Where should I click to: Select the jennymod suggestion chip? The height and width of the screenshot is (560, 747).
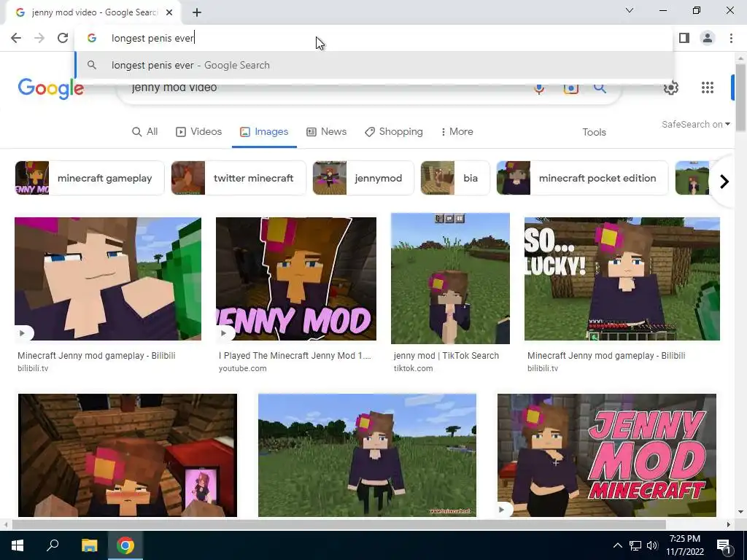363,178
